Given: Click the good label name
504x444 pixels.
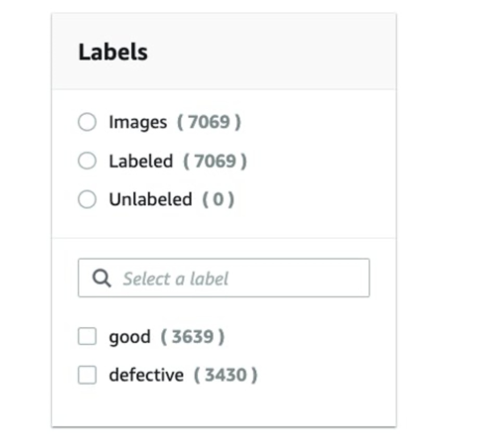Looking at the screenshot, I should pos(129,337).
